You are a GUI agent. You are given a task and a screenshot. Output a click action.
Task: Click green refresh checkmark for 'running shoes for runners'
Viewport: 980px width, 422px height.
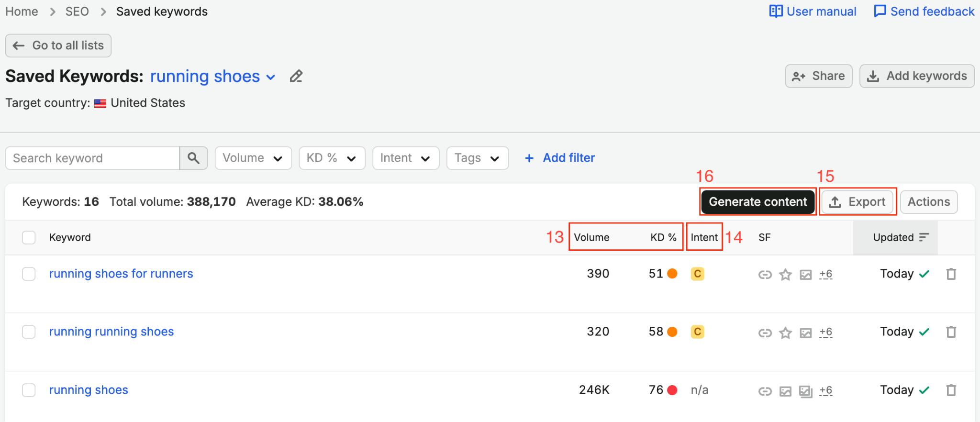(924, 274)
